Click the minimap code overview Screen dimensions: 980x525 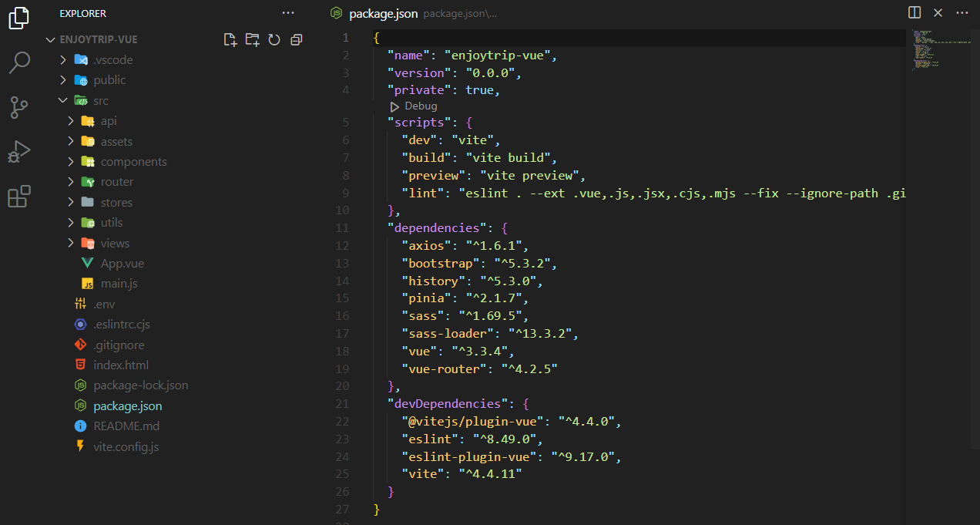click(x=941, y=50)
